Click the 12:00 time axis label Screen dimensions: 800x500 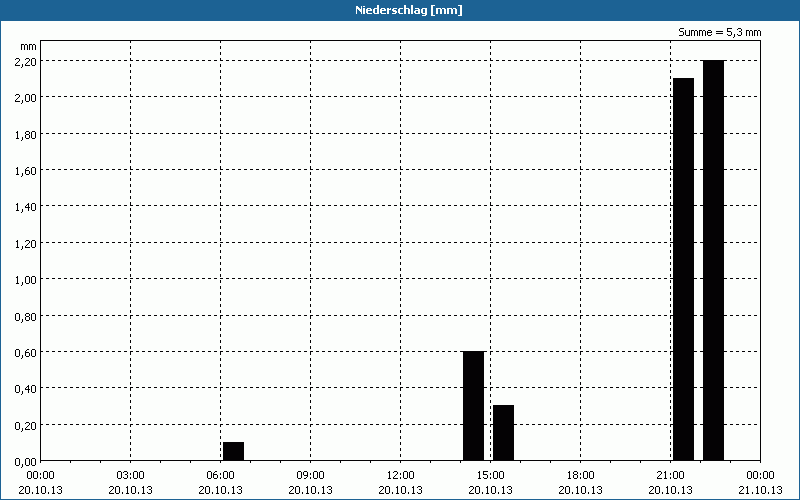pos(401,476)
